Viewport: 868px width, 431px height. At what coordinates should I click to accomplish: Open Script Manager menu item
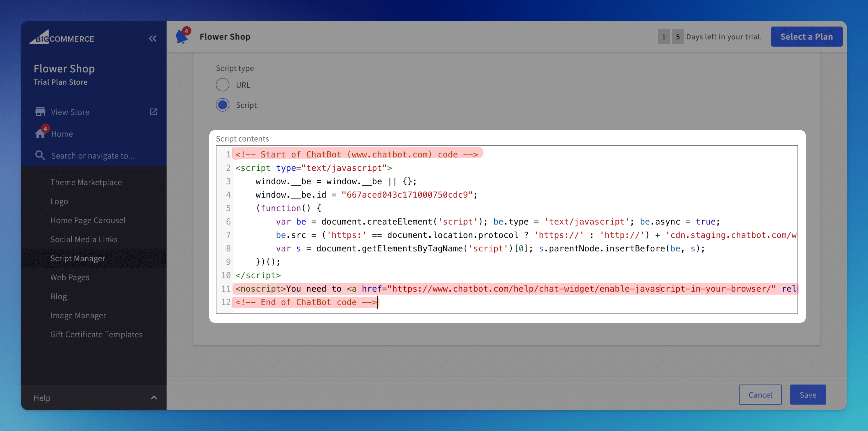click(x=78, y=258)
